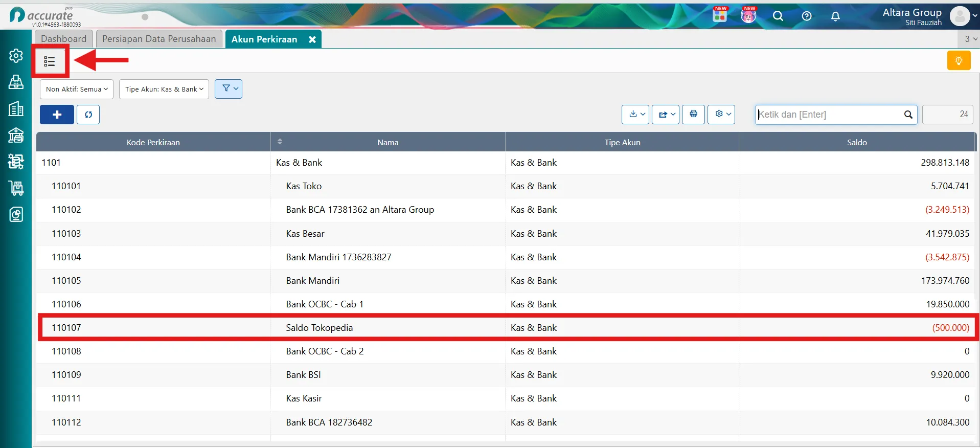
Task: Click account code 110109
Action: [x=66, y=375]
